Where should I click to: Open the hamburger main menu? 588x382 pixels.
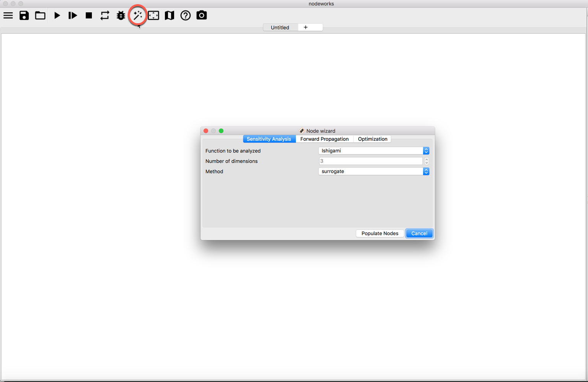coord(8,16)
